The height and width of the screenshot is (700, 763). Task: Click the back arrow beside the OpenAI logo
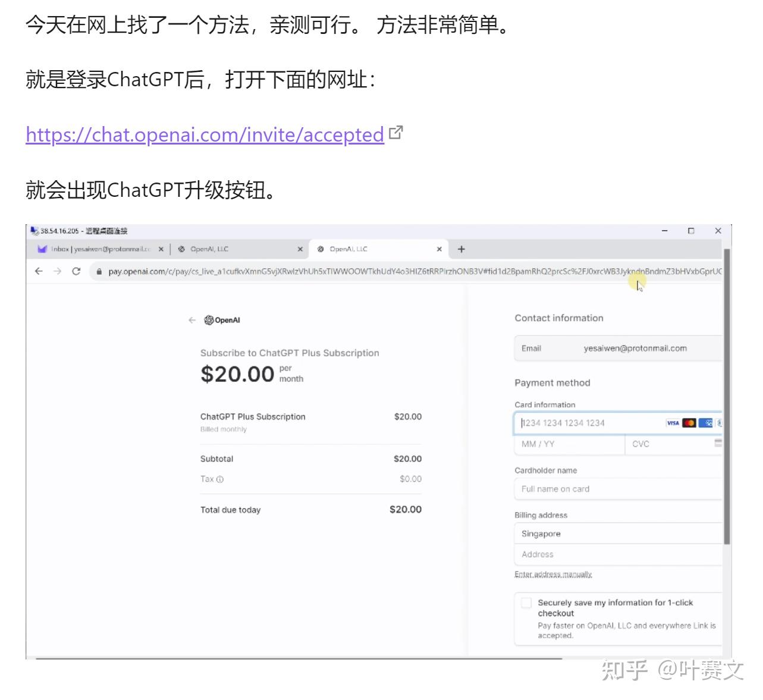(191, 319)
